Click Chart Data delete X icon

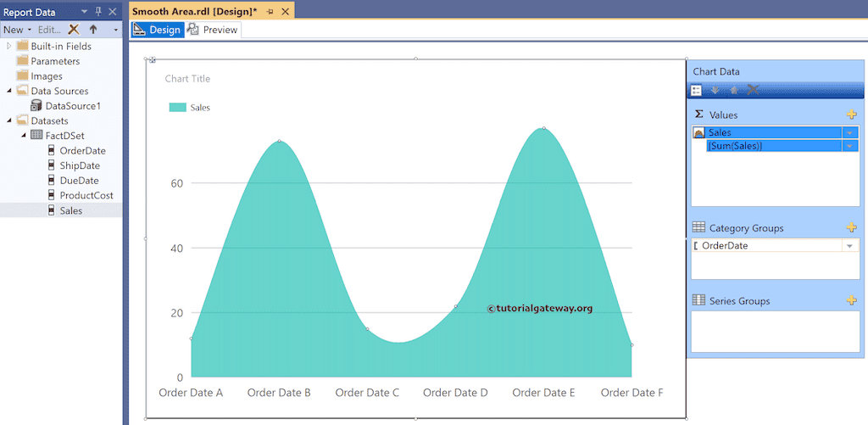coord(753,90)
